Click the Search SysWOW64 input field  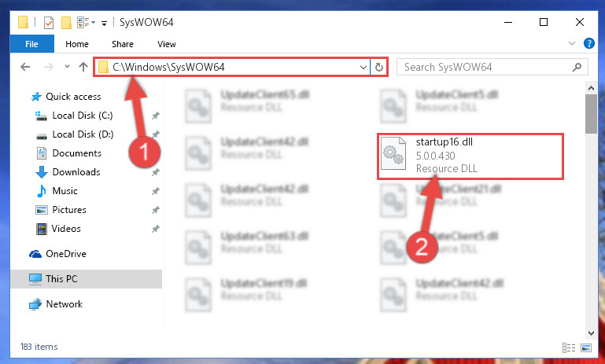pyautogui.click(x=486, y=68)
